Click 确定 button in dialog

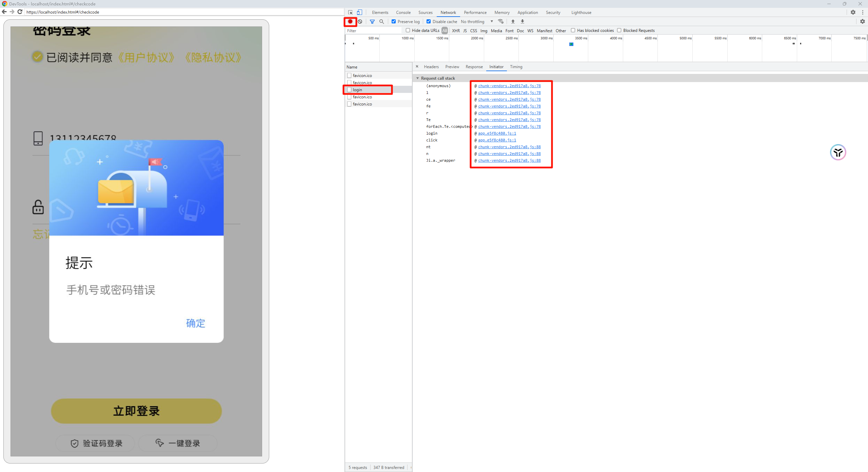click(196, 323)
